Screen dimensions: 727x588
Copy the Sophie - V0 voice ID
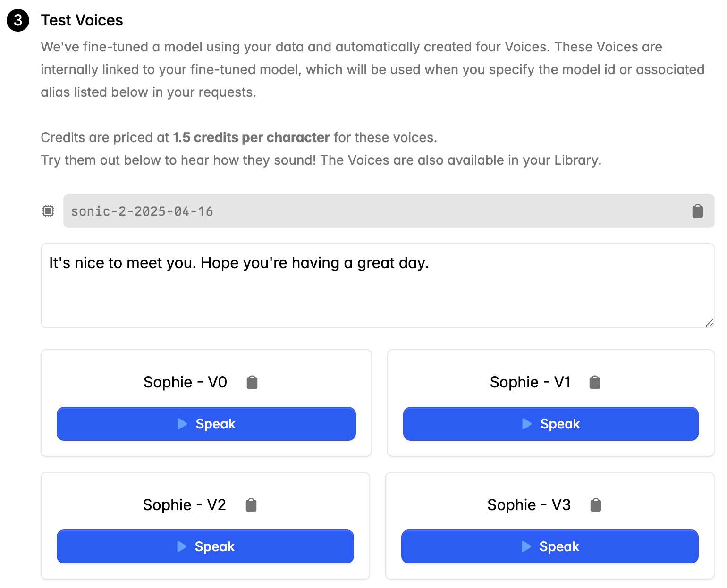[x=252, y=382]
